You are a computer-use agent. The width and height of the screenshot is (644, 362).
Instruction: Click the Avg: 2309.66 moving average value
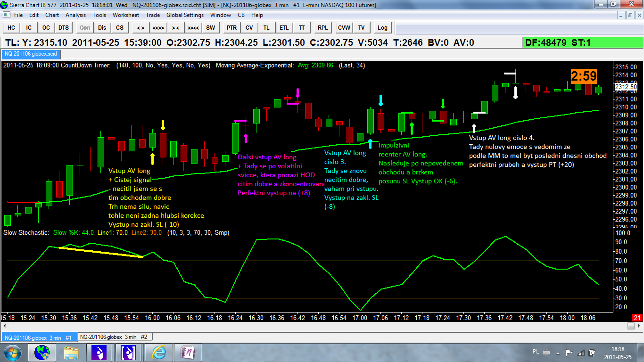pos(315,65)
